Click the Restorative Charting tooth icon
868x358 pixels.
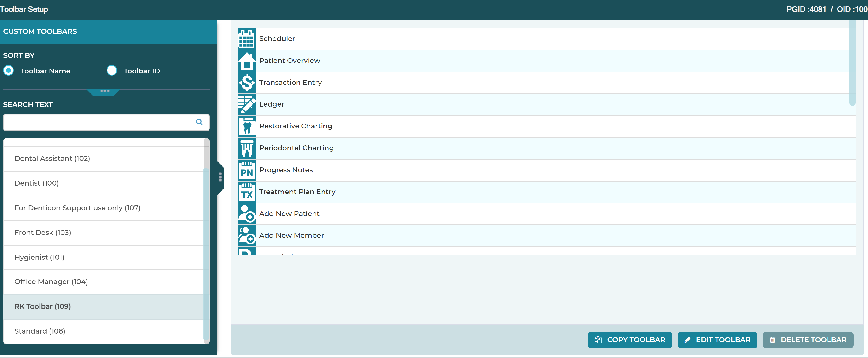tap(247, 127)
